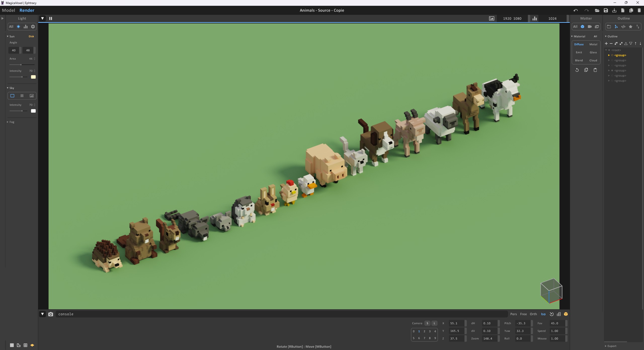The width and height of the screenshot is (644, 350).
Task: Click the plus icon to add an outline node
Action: pos(606,43)
